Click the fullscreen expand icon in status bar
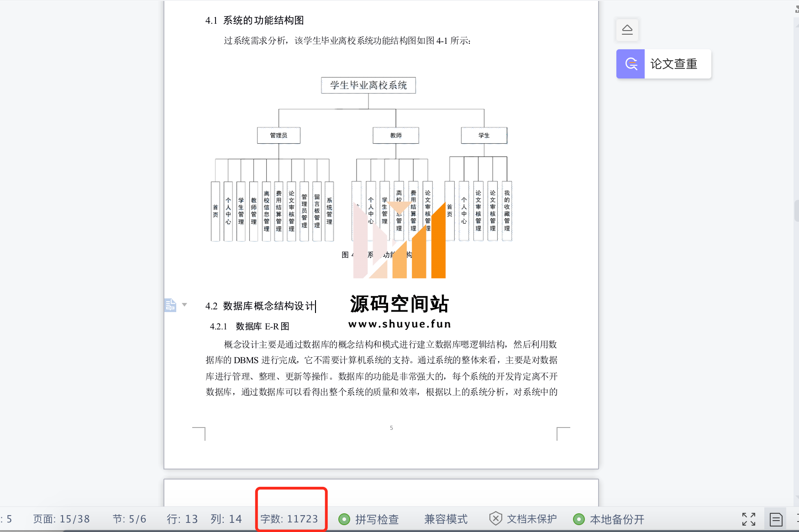 (x=749, y=519)
